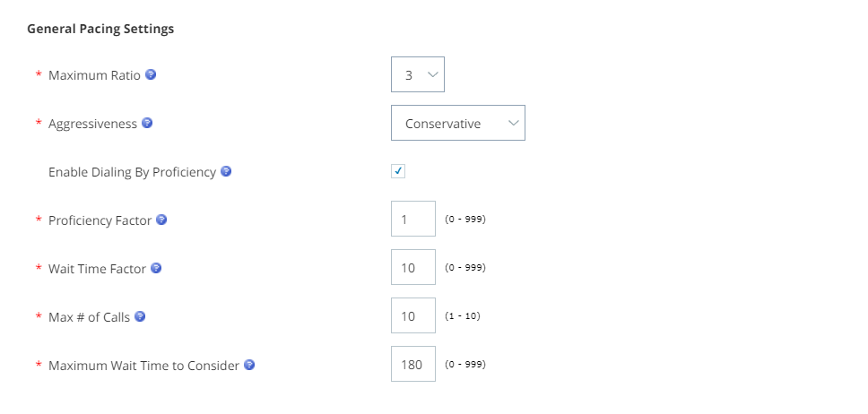This screenshot has width=868, height=414.
Task: Click help icon beside Proficiency Factor
Action: click(161, 220)
